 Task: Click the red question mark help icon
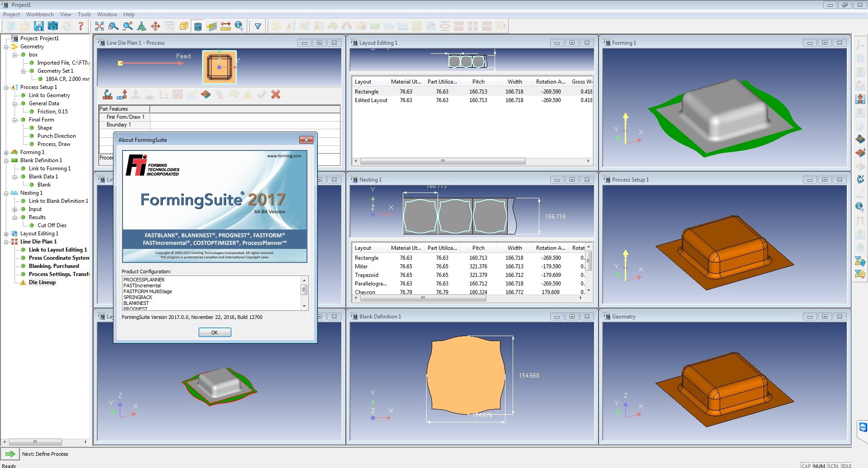[81, 26]
